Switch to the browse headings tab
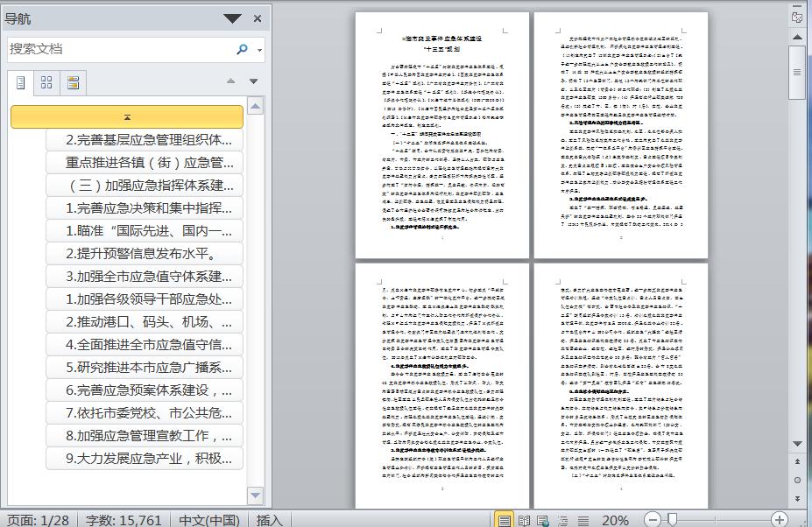Screen dimensions: 812x527 [20, 81]
